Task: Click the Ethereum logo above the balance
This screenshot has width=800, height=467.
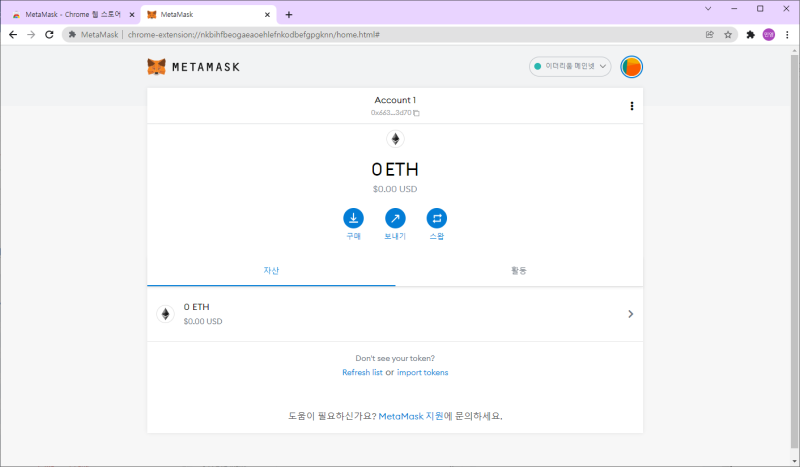Action: pyautogui.click(x=395, y=139)
